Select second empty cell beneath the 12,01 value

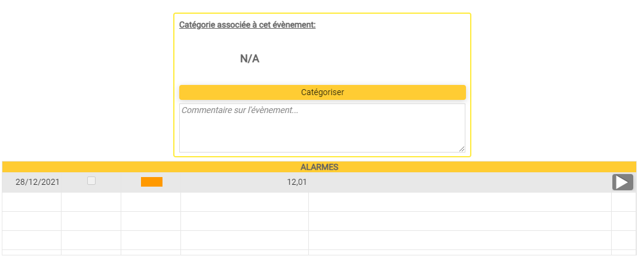(244, 221)
